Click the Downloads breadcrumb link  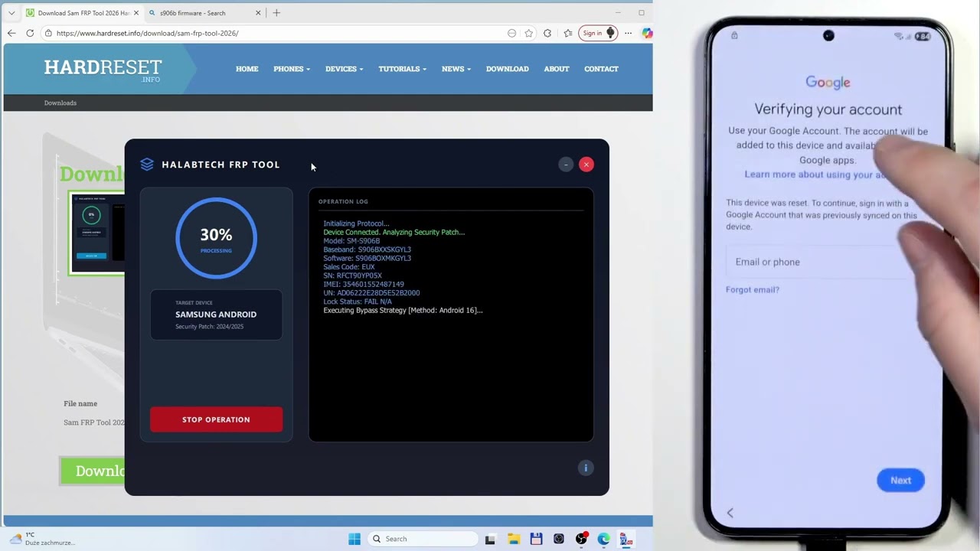(60, 103)
